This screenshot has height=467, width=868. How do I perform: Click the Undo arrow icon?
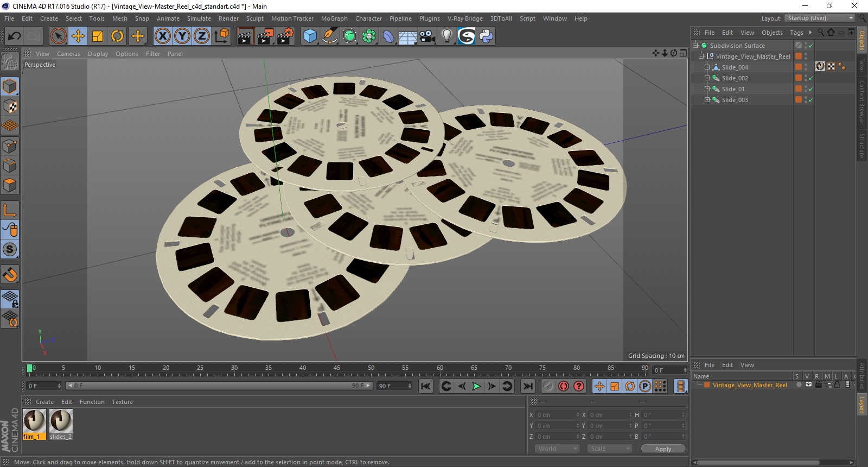click(14, 36)
